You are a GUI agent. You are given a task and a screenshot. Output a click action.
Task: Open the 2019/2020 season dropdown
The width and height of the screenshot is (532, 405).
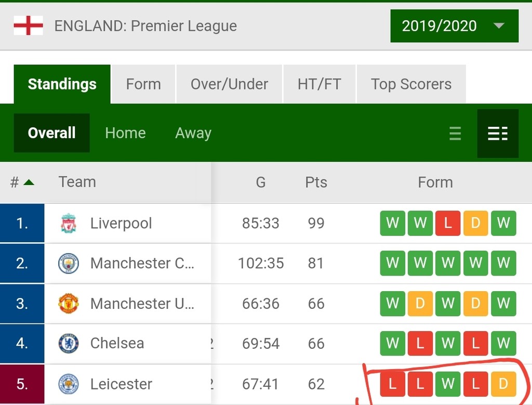(x=454, y=26)
